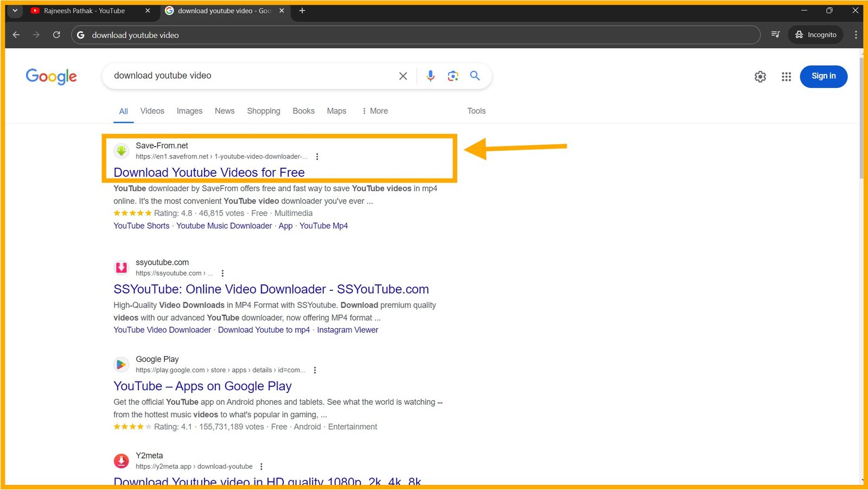868x490 pixels.
Task: Search by image with Google Lens
Action: point(453,76)
